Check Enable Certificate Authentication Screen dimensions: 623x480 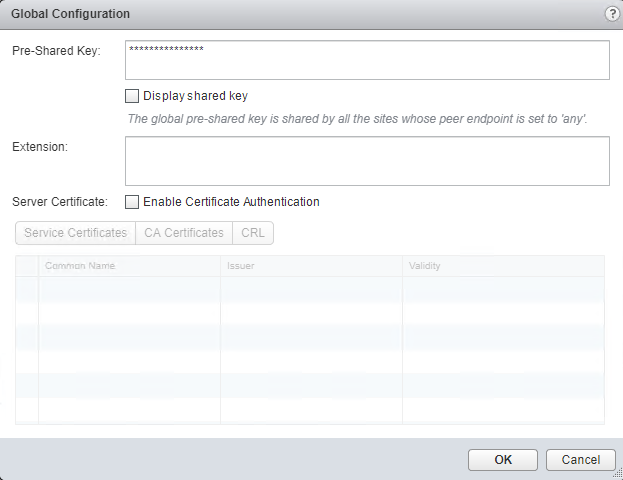point(132,202)
